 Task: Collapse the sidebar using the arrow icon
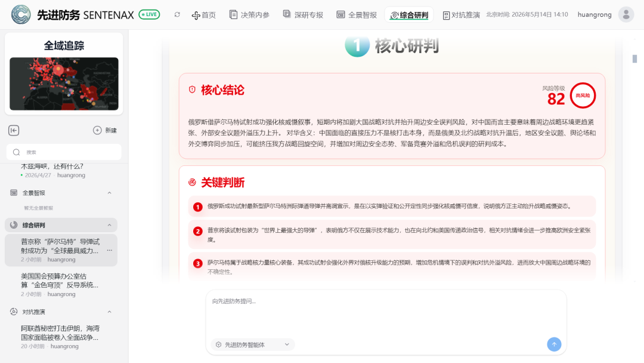click(14, 130)
